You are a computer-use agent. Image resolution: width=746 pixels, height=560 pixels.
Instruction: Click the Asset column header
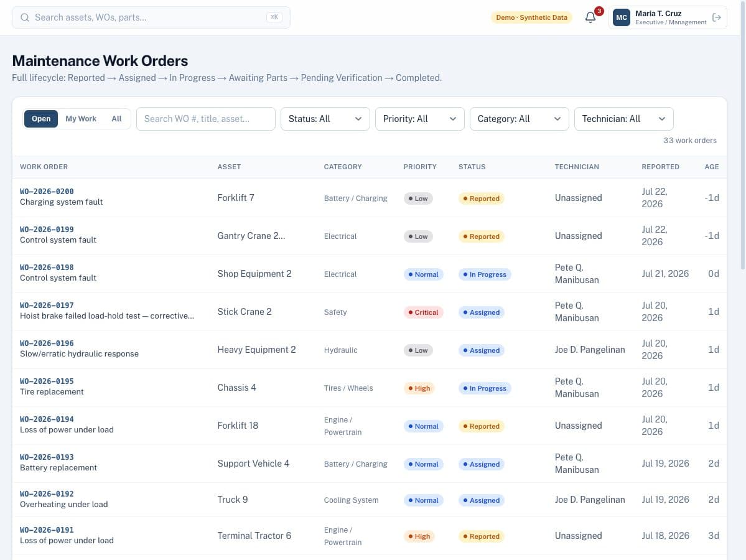coord(229,167)
